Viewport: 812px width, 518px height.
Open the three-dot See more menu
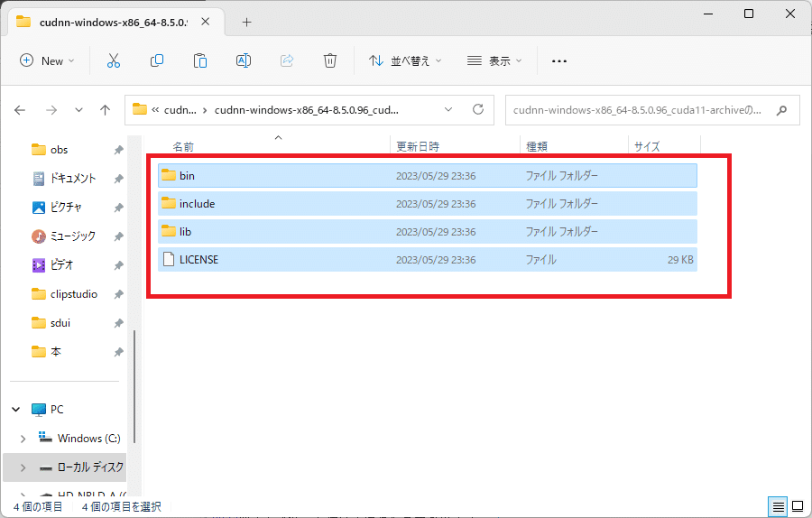tap(559, 61)
